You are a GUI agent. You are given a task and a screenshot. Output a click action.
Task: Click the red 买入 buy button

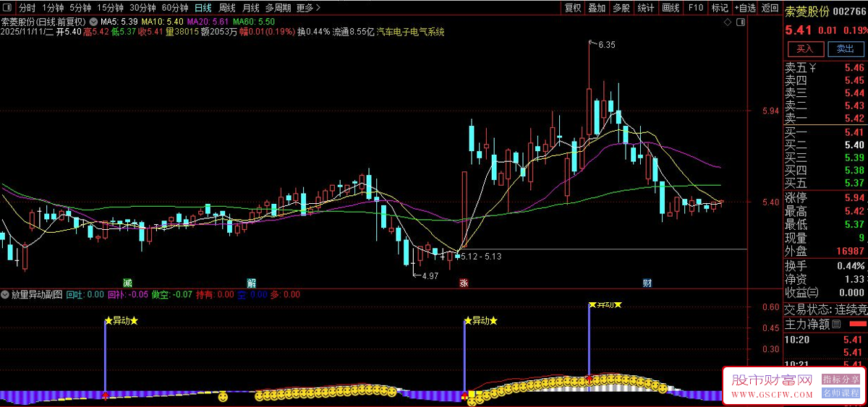point(805,49)
